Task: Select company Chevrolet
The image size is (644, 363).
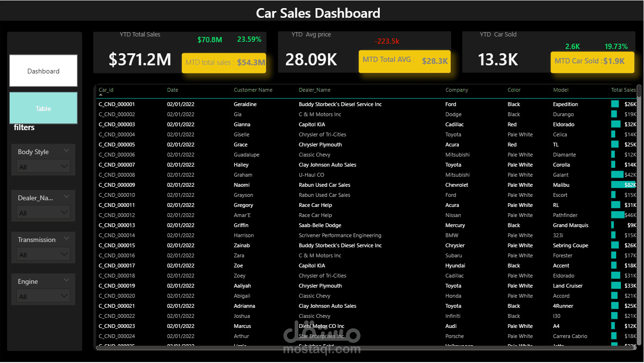Action: click(457, 185)
